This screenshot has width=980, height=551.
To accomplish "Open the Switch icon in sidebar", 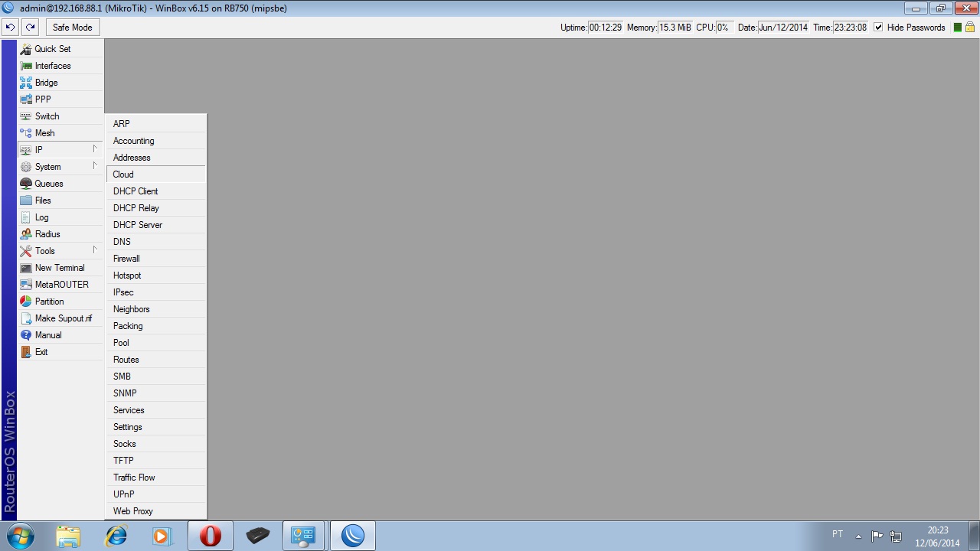I will coord(26,116).
